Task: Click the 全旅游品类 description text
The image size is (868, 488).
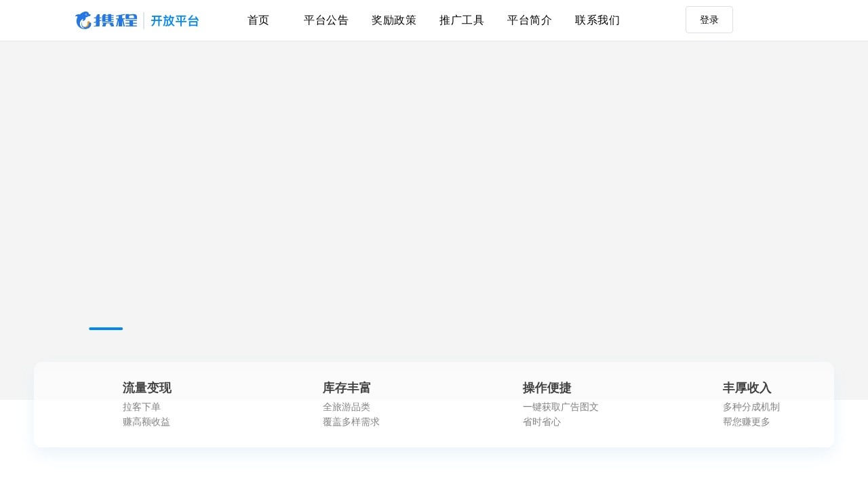Action: [347, 407]
